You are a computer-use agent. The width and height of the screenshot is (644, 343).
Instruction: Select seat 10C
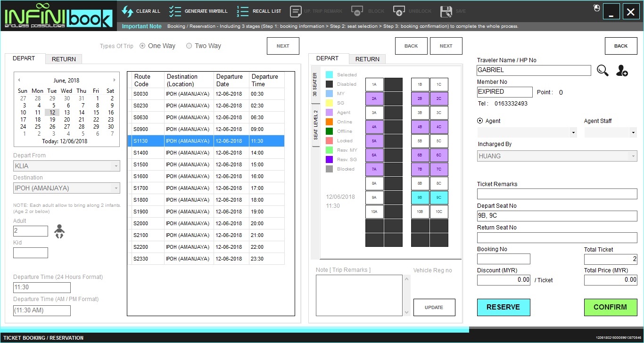pyautogui.click(x=439, y=212)
